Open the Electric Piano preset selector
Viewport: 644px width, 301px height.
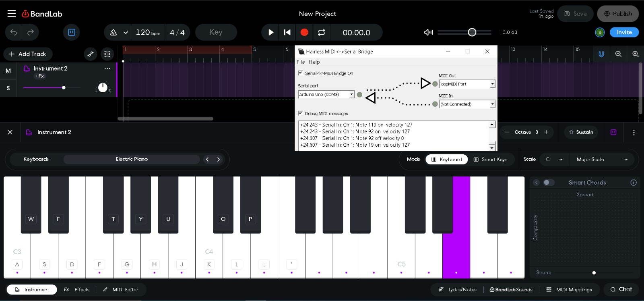[132, 159]
